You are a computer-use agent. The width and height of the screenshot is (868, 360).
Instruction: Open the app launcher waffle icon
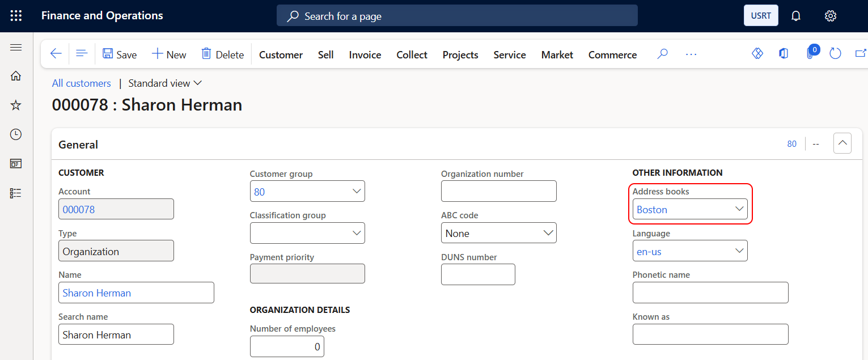pyautogui.click(x=16, y=16)
